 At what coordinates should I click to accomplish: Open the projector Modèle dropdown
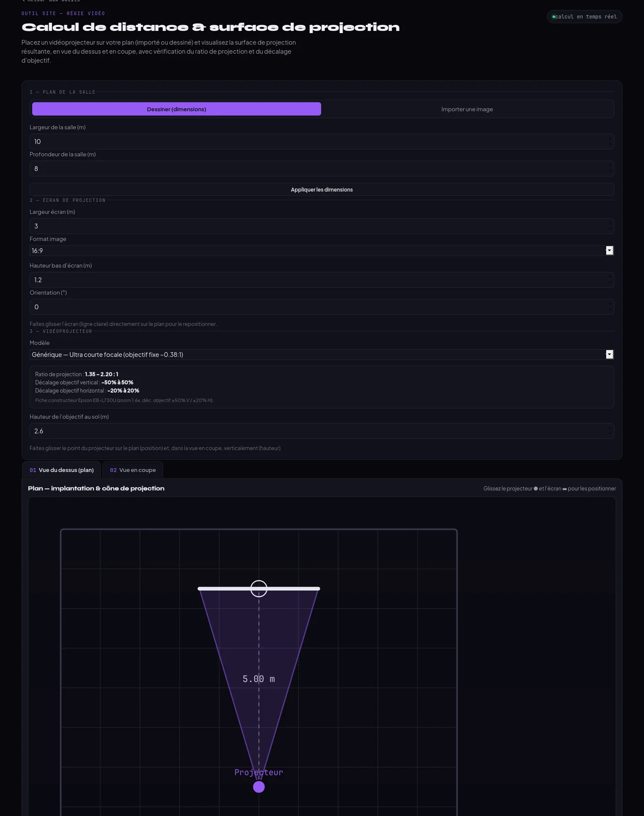pyautogui.click(x=322, y=354)
